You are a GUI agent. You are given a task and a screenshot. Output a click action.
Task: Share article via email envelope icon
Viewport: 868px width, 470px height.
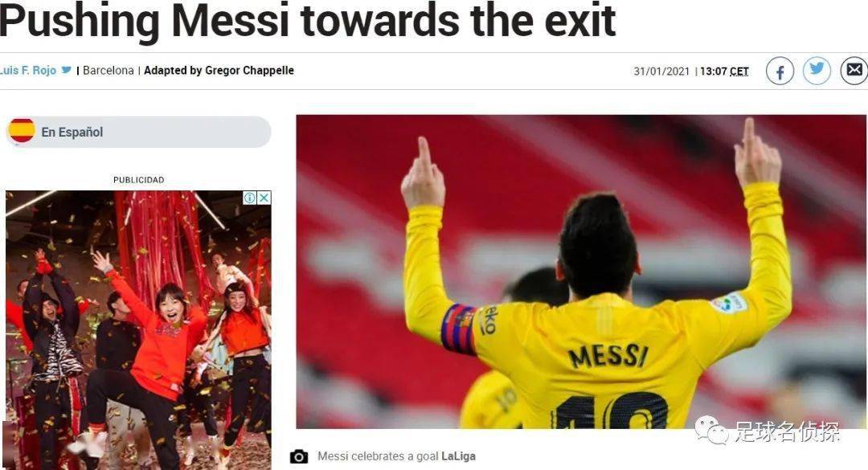pos(854,71)
